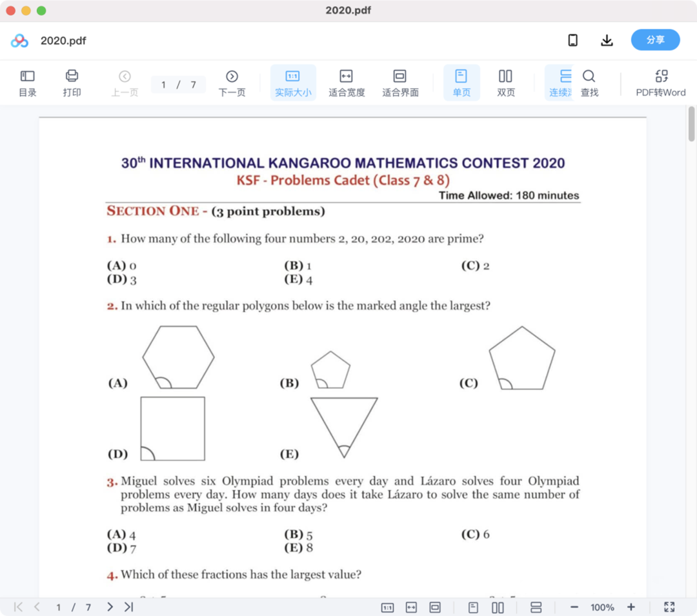697x616 pixels.
Task: Click answer "(D) 7" under question 3
Action: [x=121, y=548]
